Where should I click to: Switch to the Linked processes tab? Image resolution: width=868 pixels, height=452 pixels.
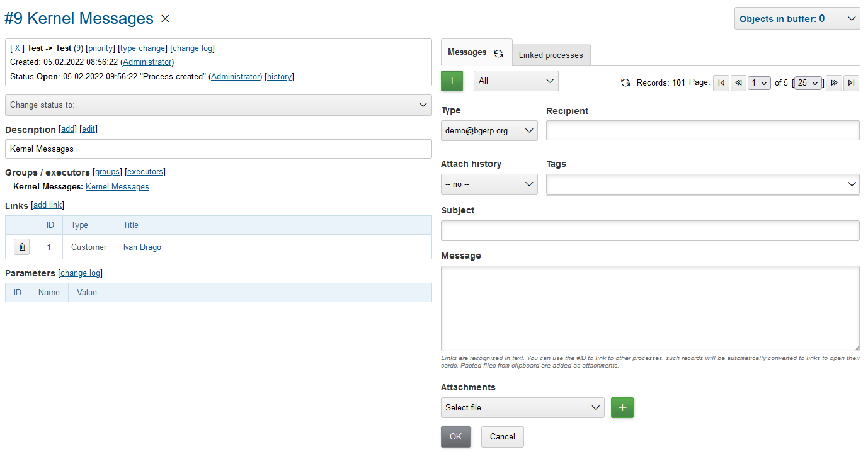(551, 55)
